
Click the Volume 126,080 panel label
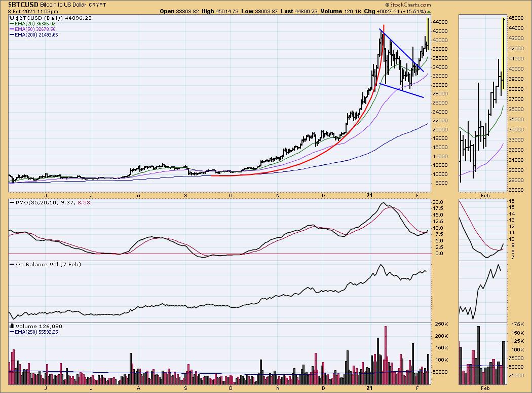point(39,327)
